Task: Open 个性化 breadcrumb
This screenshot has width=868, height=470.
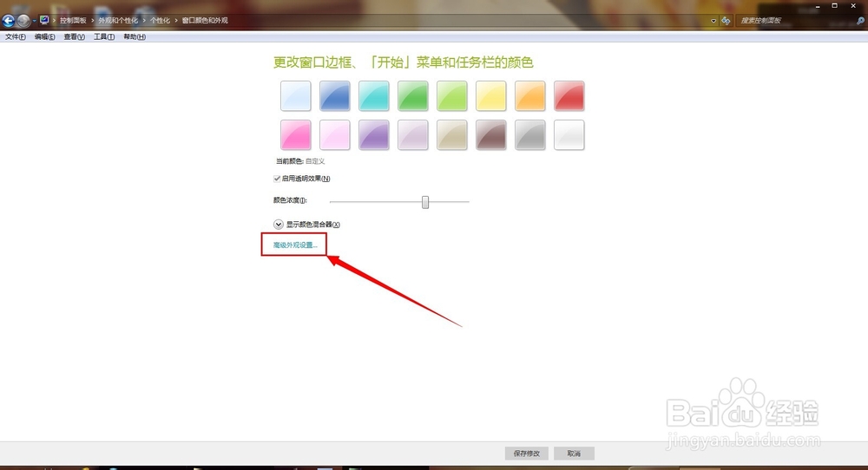Action: [x=160, y=21]
